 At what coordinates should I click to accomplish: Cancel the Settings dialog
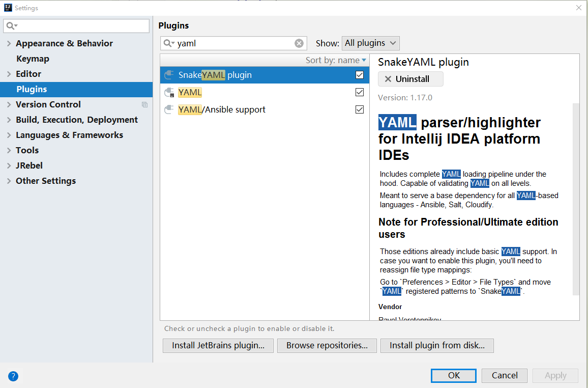(505, 376)
